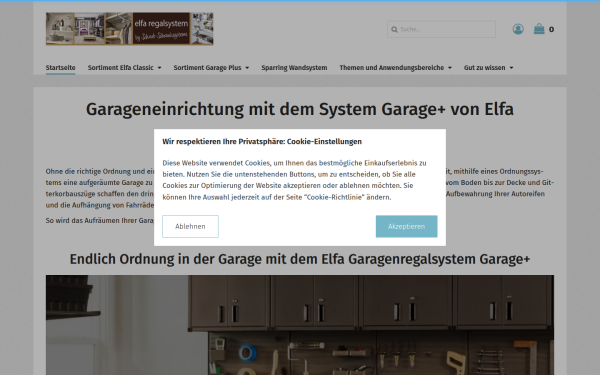
Task: Click the cart item count 0
Action: 551,29
